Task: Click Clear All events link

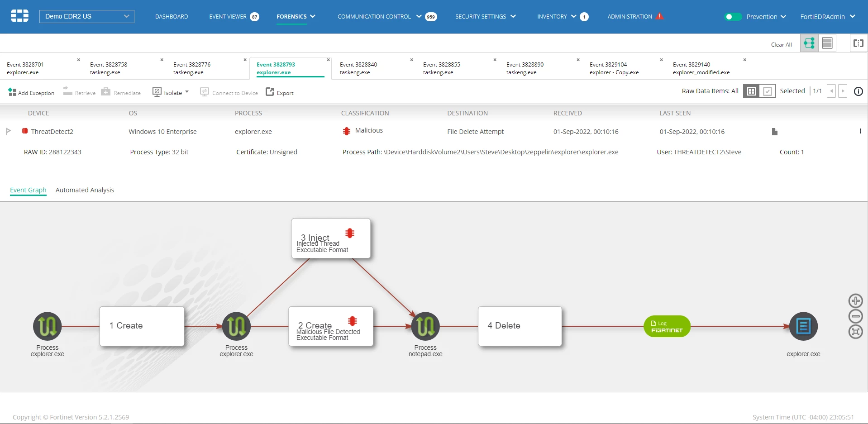Action: point(781,44)
